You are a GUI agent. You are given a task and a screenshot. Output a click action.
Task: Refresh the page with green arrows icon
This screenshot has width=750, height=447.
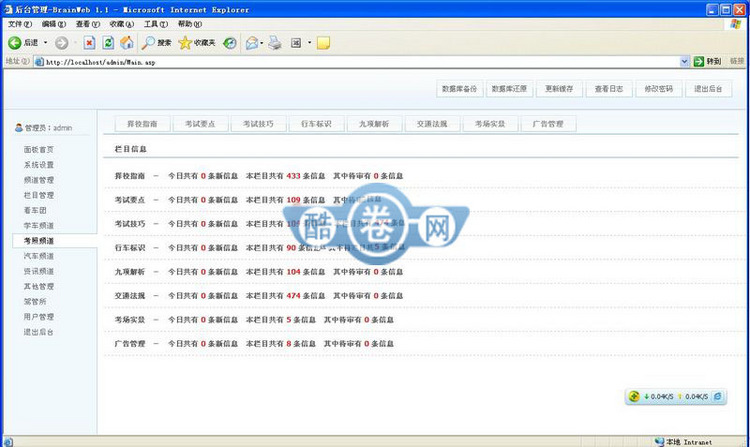(x=108, y=43)
